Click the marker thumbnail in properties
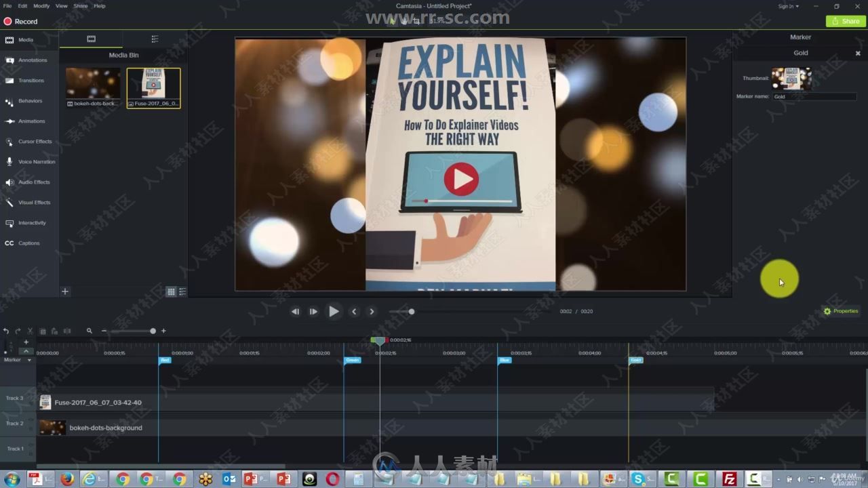The width and height of the screenshot is (868, 488). (791, 79)
